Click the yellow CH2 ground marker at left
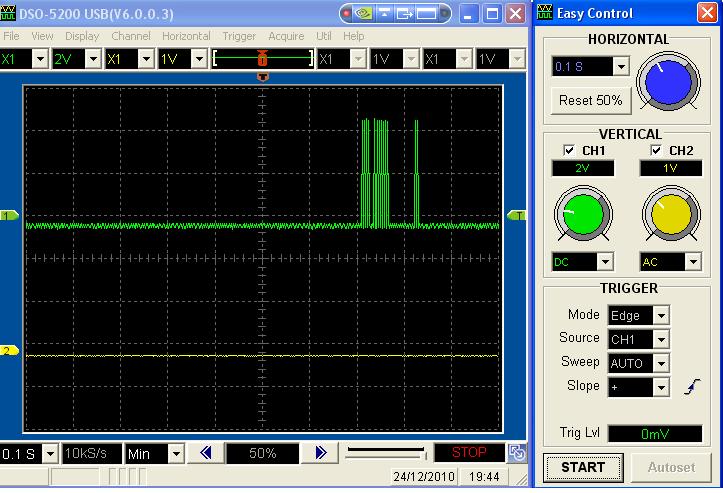 [10, 351]
